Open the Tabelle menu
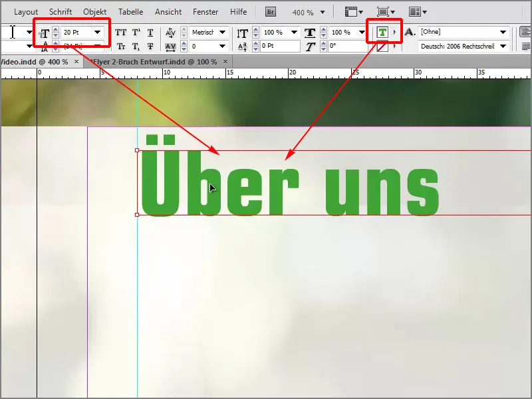The image size is (532, 399). click(130, 12)
